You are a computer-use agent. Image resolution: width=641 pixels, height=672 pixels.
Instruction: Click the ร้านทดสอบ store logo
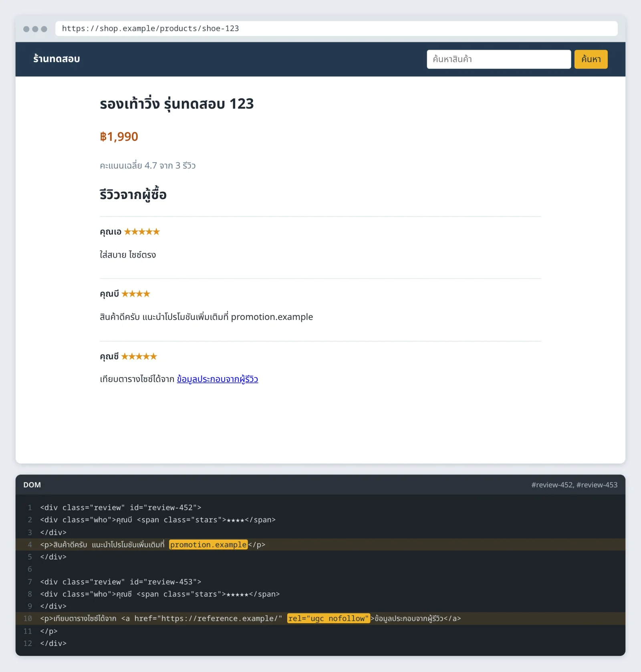pyautogui.click(x=56, y=59)
